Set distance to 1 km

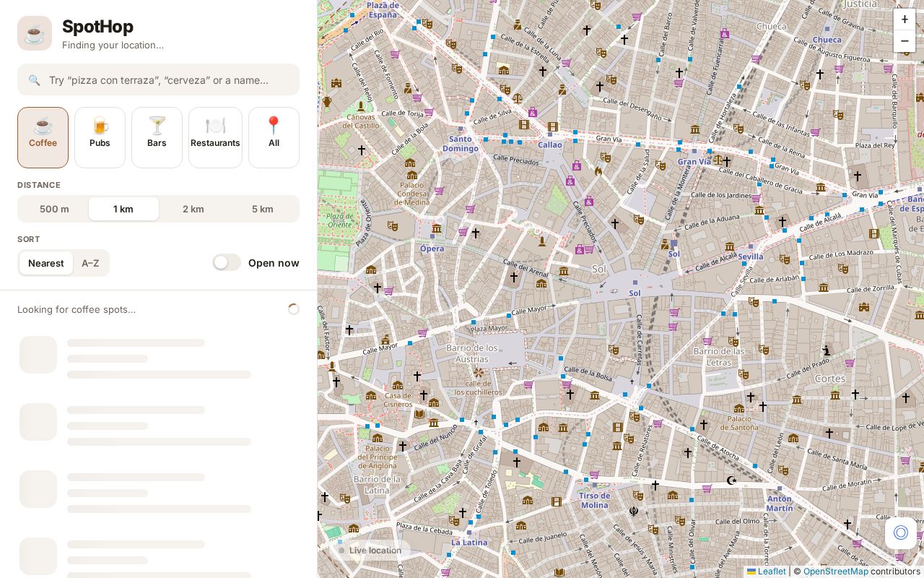(x=123, y=209)
